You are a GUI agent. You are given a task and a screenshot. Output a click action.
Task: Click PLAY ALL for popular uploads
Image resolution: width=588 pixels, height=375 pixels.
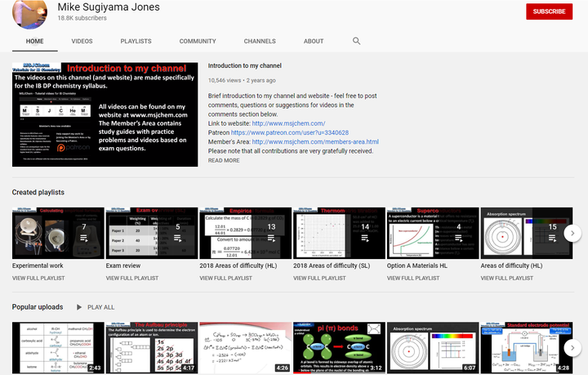point(101,307)
